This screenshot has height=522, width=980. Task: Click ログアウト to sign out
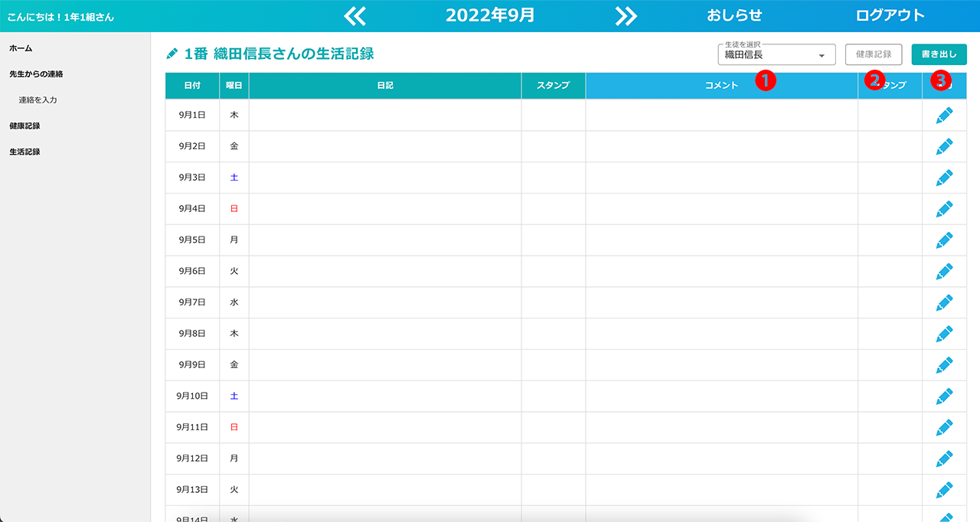pyautogui.click(x=890, y=15)
